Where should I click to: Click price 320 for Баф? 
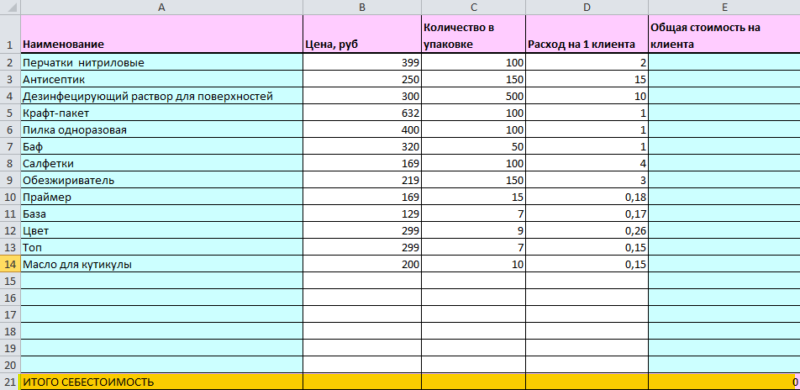coord(362,147)
